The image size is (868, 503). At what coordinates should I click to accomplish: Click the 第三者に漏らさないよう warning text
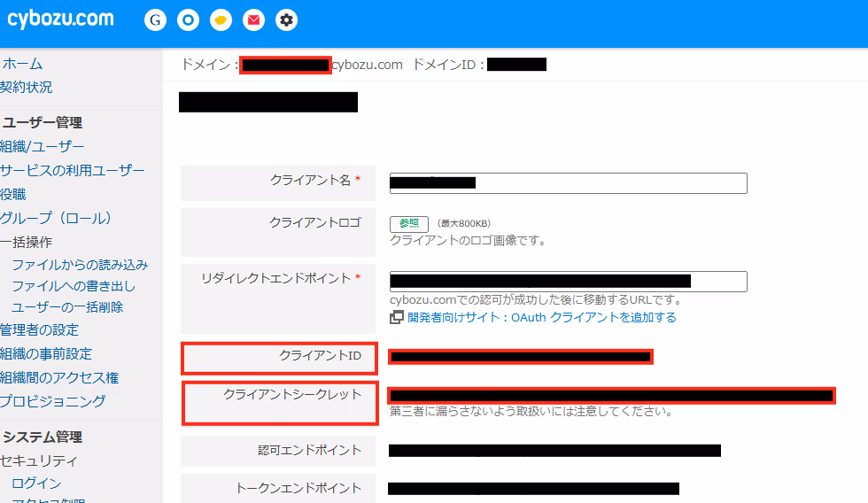click(x=531, y=412)
